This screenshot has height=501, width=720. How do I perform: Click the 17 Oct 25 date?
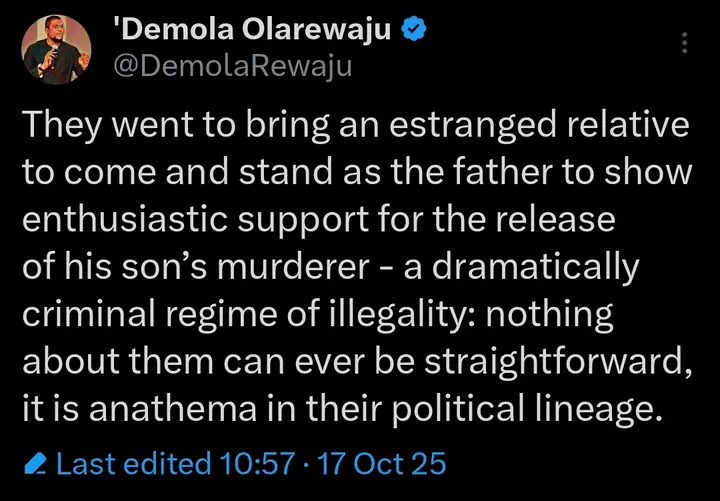[x=380, y=464]
